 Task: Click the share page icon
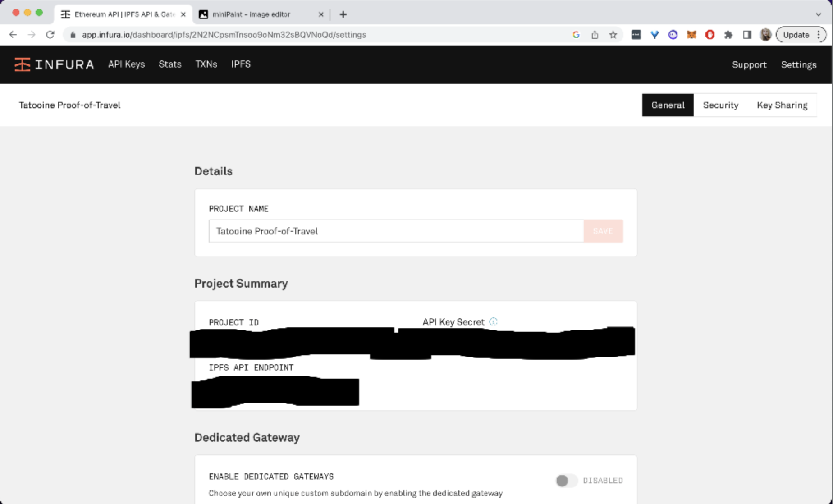pyautogui.click(x=595, y=35)
